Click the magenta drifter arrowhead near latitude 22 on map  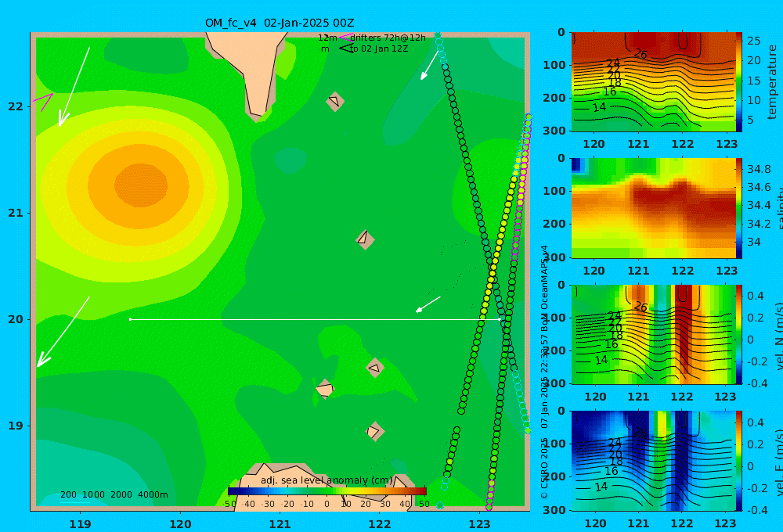(x=43, y=101)
